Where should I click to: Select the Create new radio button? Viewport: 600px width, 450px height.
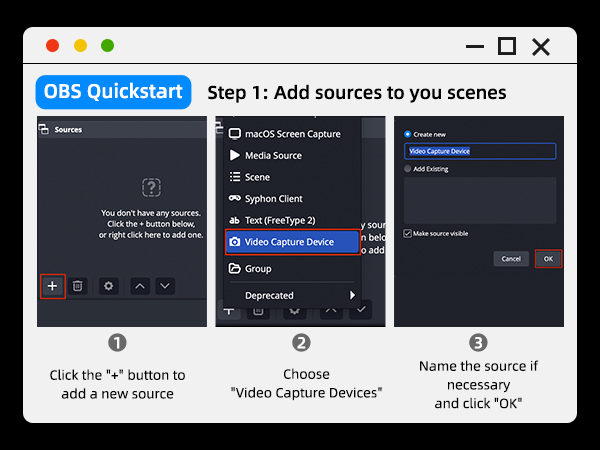408,134
